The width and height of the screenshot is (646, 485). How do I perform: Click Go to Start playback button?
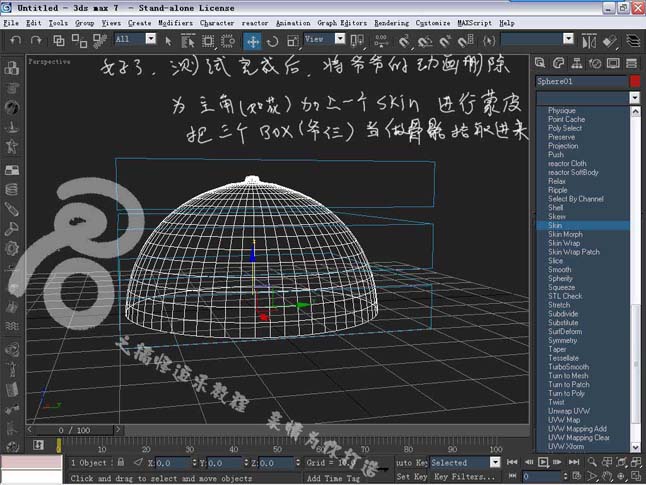point(512,462)
